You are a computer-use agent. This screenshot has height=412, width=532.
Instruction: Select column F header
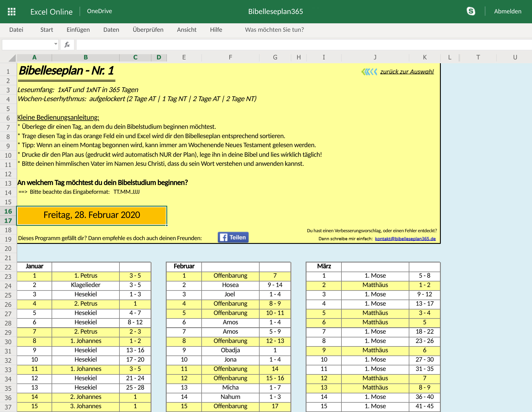click(230, 57)
